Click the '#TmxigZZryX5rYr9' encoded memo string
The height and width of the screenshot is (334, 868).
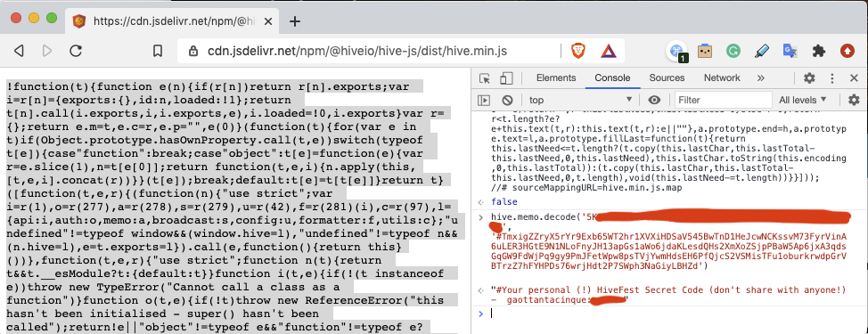(x=668, y=252)
